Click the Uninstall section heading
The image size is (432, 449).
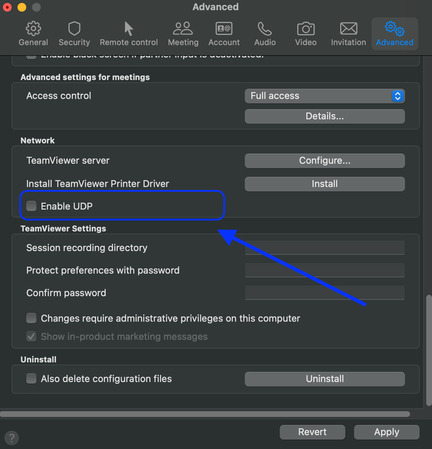38,360
